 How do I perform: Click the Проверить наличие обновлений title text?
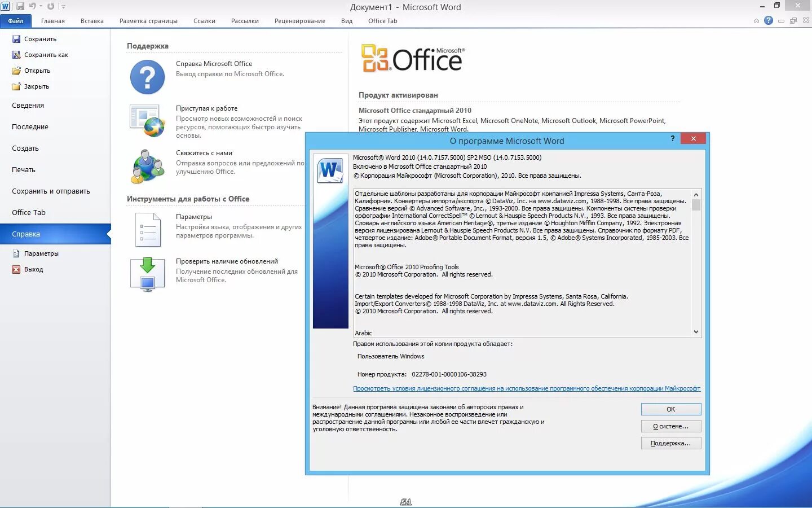click(x=227, y=261)
